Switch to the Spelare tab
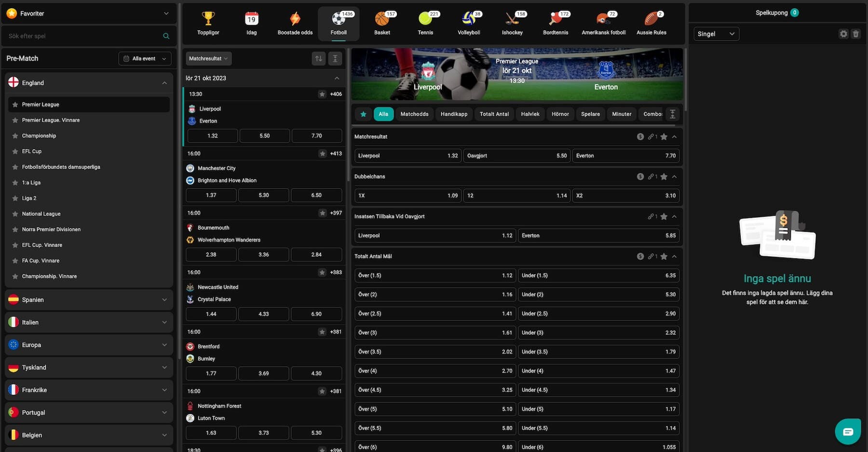868x452 pixels. [x=590, y=114]
